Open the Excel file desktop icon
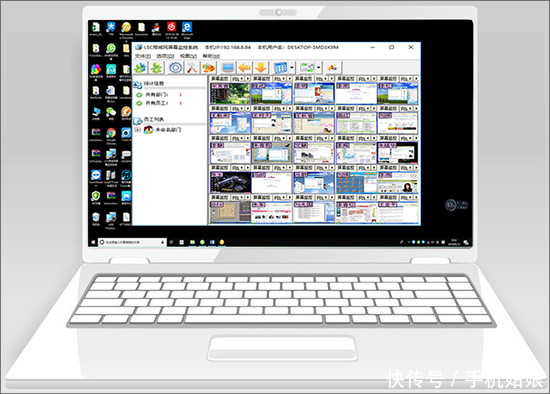This screenshot has width=550, height=394. tap(96, 28)
